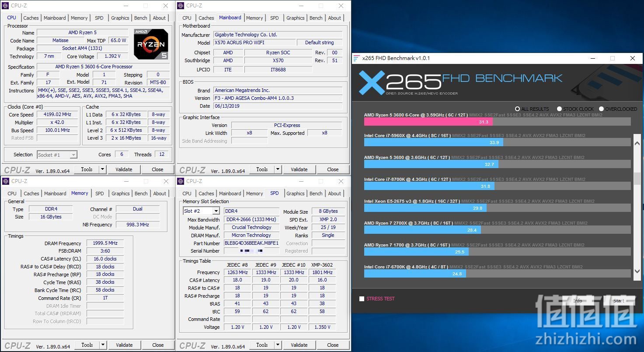Click Tools button in Mainboard window
Viewport: 644px width, 352px height.
click(x=262, y=169)
